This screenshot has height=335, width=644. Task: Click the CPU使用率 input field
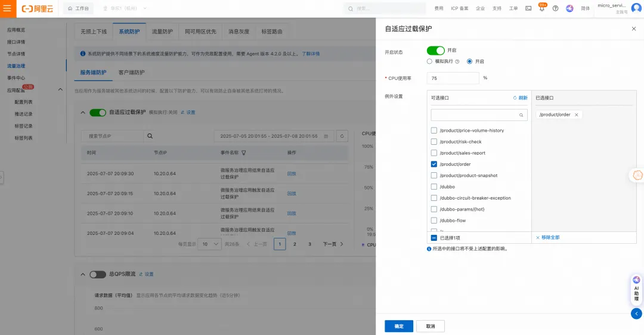[453, 78]
